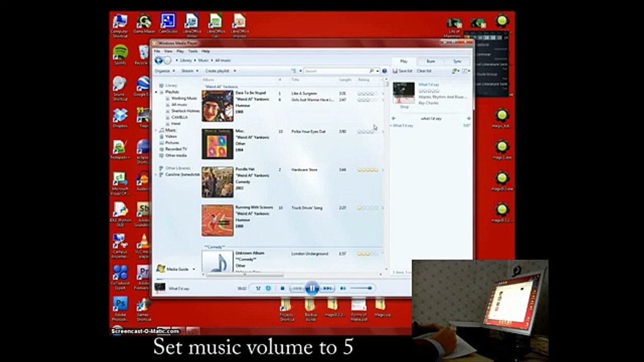644x362 pixels.
Task: Go back to the previous track
Action: (297, 288)
